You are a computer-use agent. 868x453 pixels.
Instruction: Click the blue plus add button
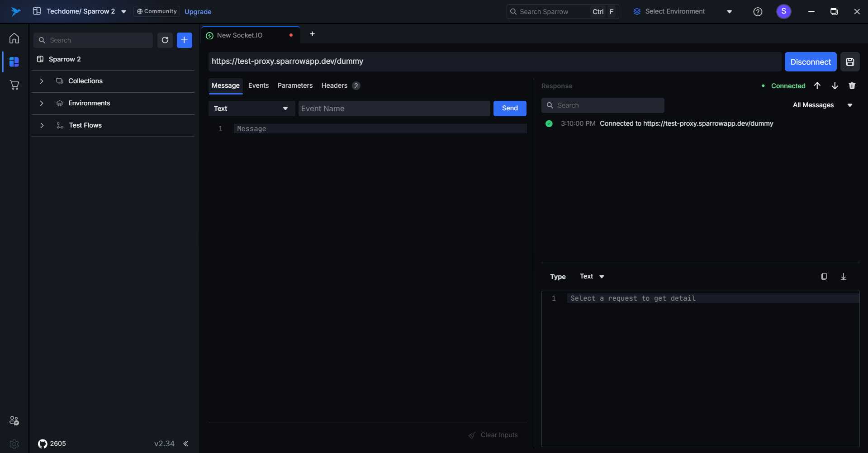[x=185, y=40]
